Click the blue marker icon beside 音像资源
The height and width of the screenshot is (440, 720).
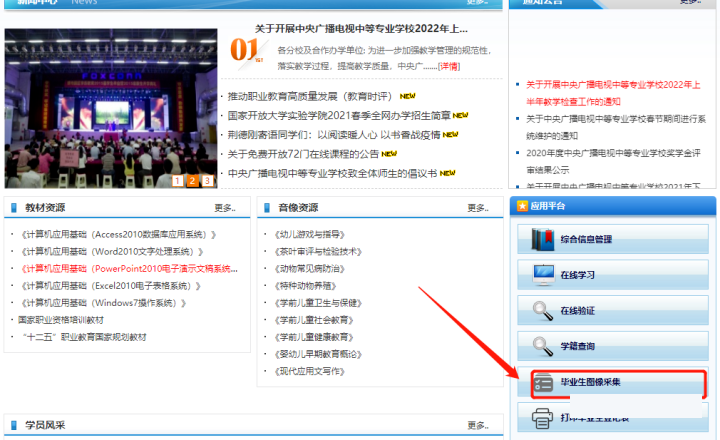click(267, 208)
